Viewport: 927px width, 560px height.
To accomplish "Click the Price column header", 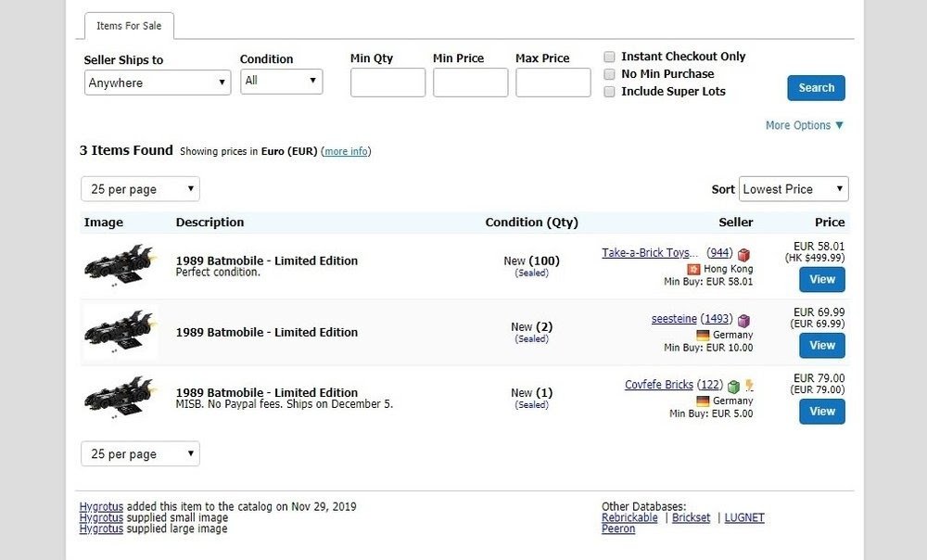I will coord(830,223).
